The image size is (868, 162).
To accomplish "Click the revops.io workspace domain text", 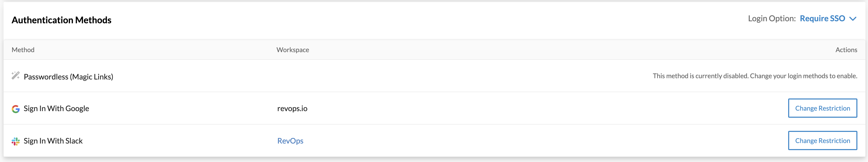I will pyautogui.click(x=292, y=109).
